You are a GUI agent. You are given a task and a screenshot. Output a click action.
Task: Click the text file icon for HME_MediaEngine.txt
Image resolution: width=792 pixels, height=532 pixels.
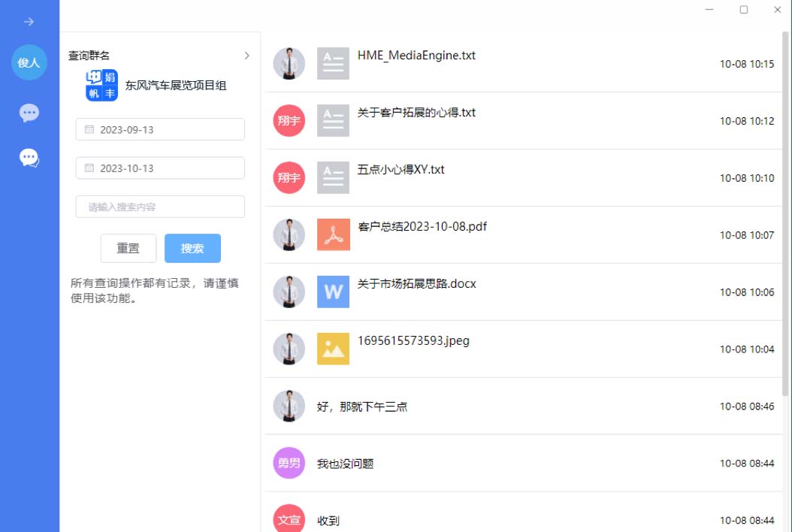[x=333, y=64]
